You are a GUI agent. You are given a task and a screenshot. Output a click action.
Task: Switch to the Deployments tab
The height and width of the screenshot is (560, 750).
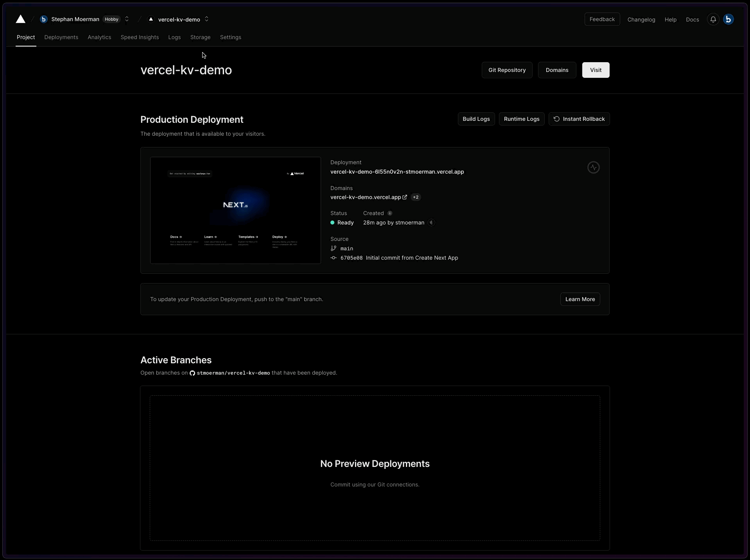point(61,37)
